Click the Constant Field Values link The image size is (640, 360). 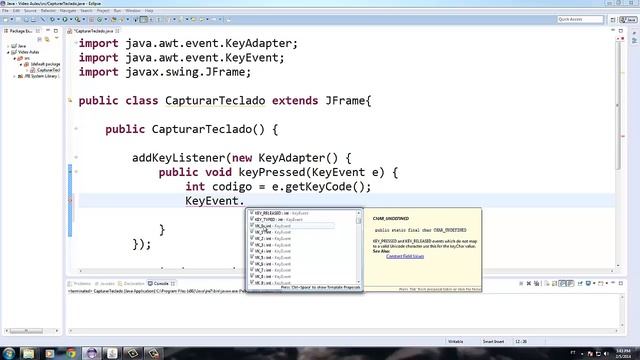[x=405, y=256]
